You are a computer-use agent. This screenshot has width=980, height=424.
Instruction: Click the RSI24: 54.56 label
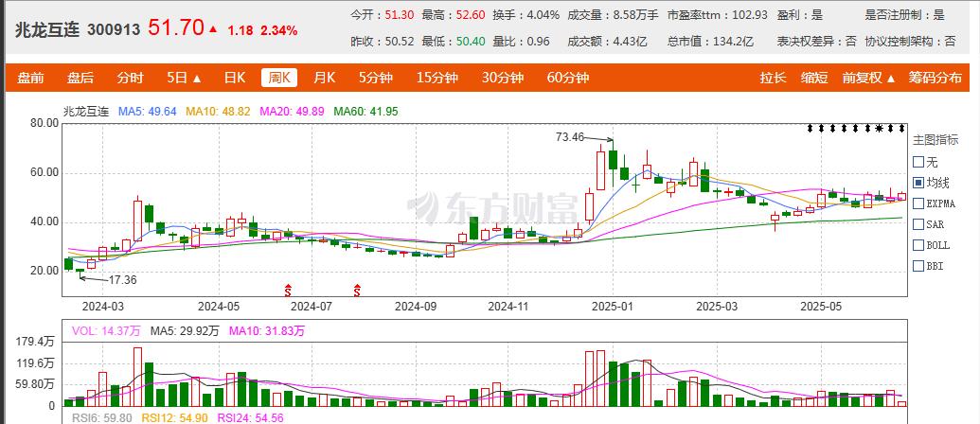click(x=250, y=417)
